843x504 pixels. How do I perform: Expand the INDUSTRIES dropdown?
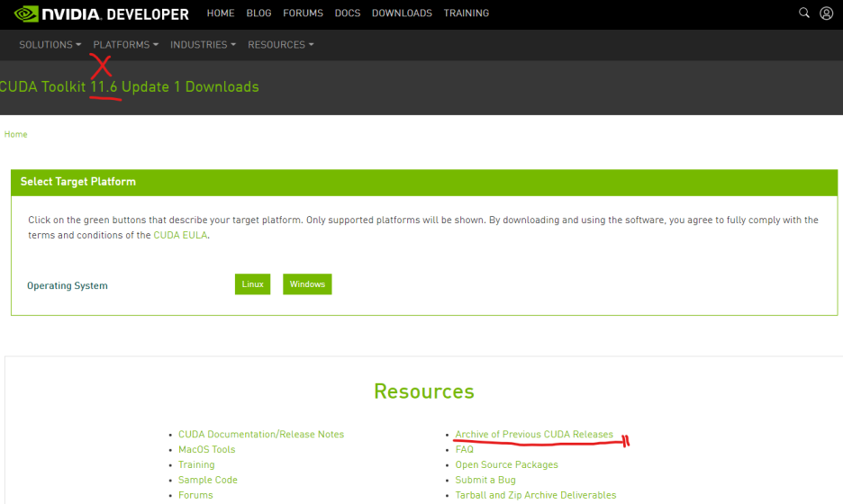coord(203,45)
